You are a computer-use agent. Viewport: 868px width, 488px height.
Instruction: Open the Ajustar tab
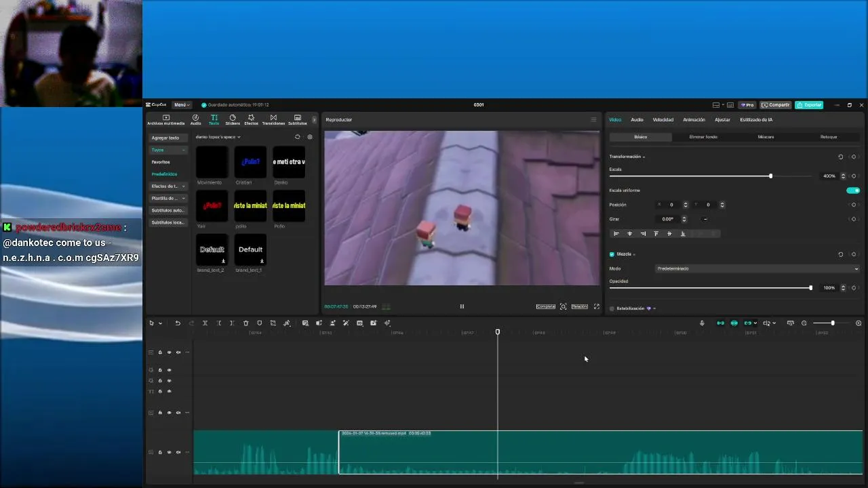coord(723,120)
